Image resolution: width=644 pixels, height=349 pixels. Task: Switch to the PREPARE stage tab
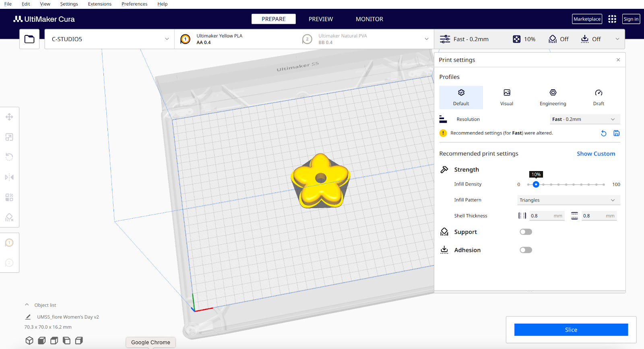[274, 19]
